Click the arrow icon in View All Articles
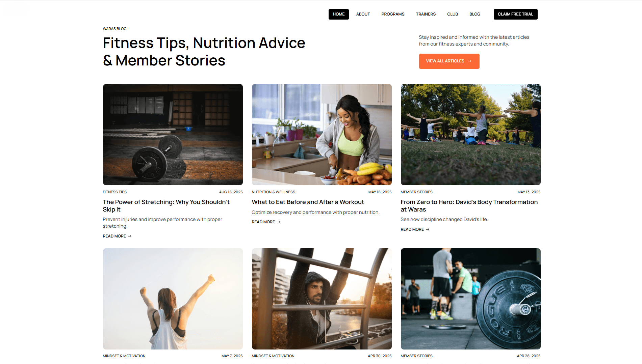This screenshot has width=642, height=364. coord(469,61)
